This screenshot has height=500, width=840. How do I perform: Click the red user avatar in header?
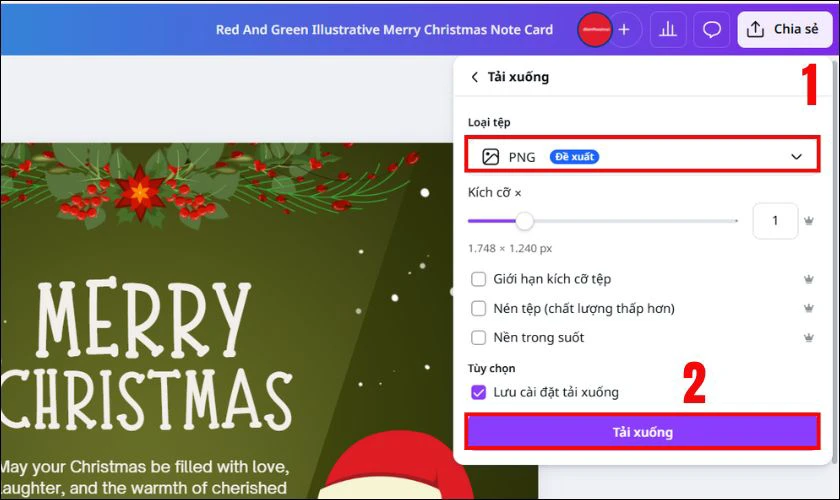tap(594, 29)
